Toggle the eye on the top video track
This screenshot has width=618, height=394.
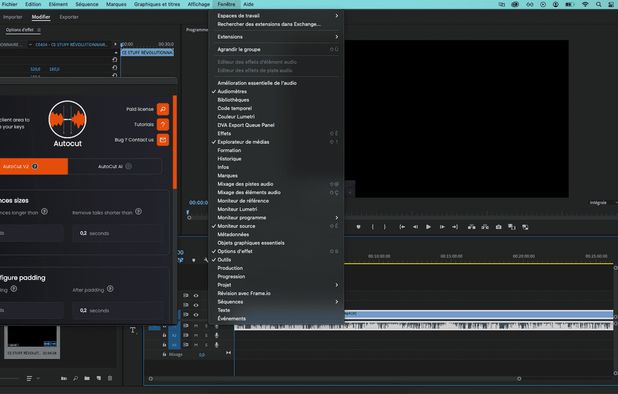click(x=195, y=296)
